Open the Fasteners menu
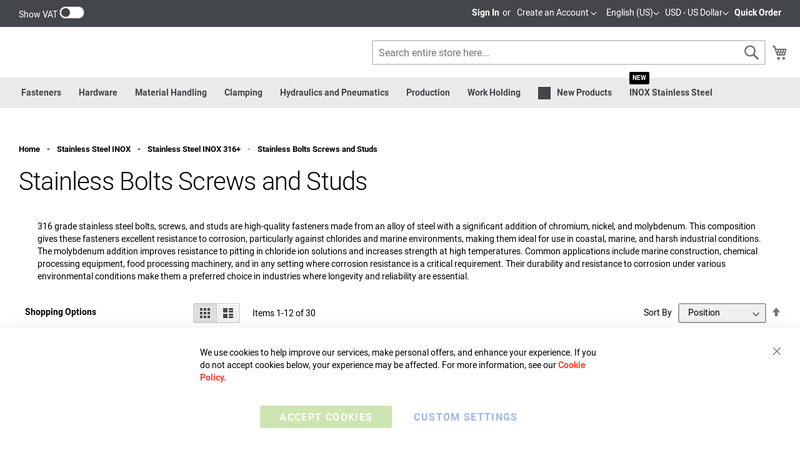Screen dimensions: 800x450 41,93
